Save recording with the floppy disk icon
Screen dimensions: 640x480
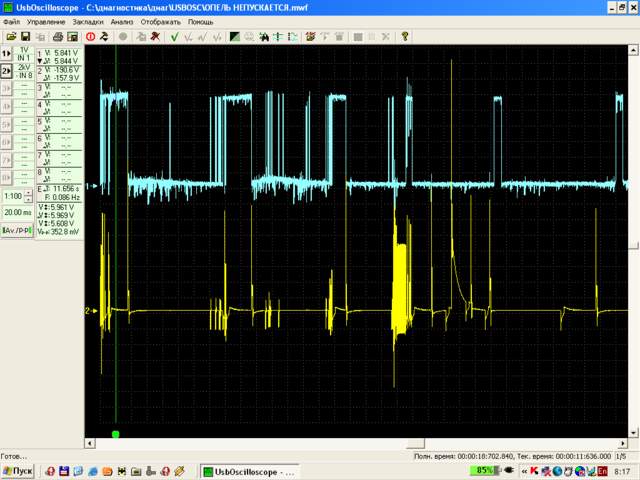26,37
